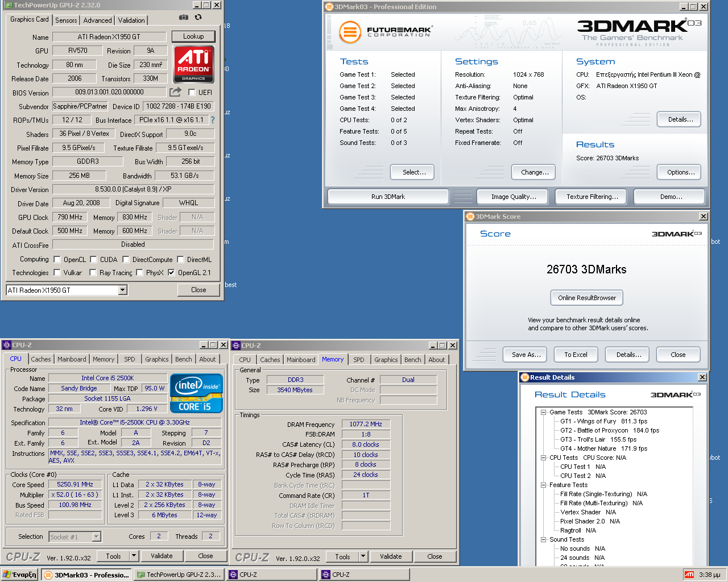The height and width of the screenshot is (582, 728).
Task: Open the Socket #1 selection dropdown
Action: pyautogui.click(x=96, y=537)
